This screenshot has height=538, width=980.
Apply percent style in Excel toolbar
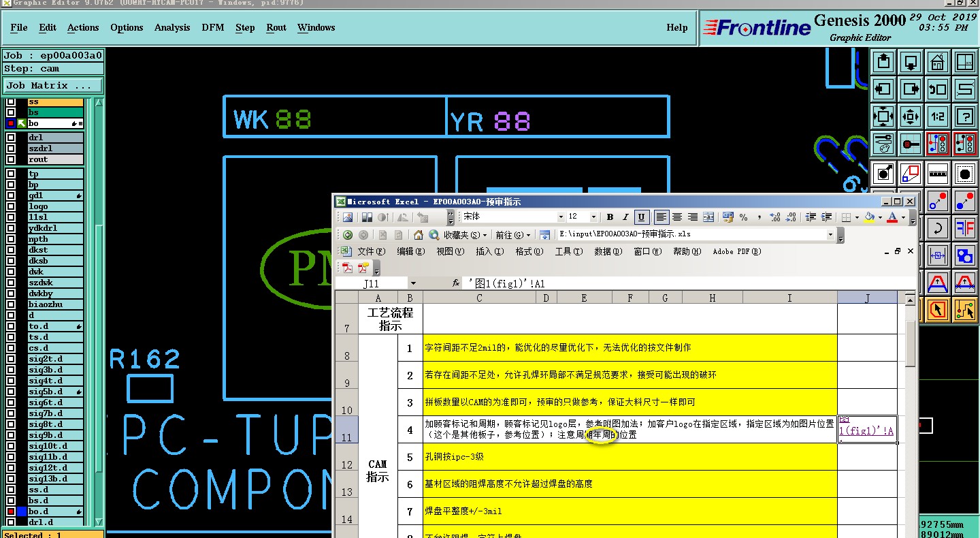(743, 217)
